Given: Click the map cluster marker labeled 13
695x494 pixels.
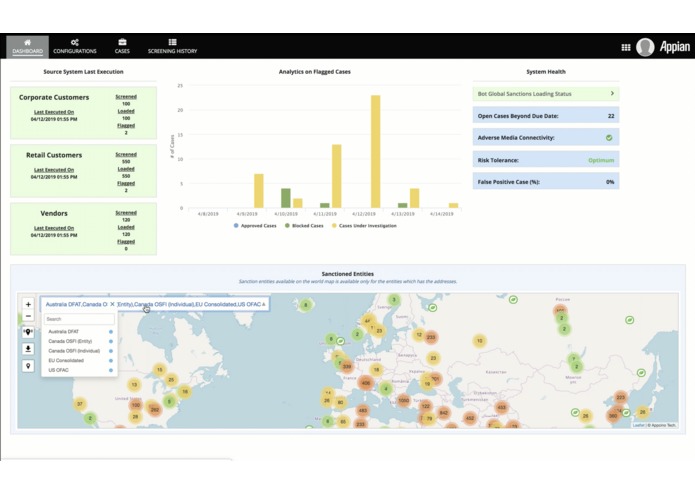Looking at the screenshot, I should coord(134,385).
